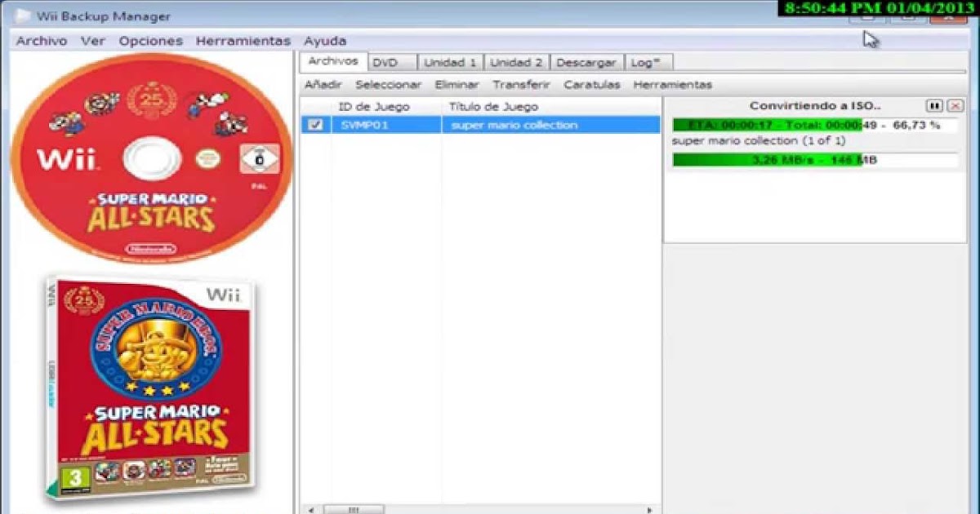This screenshot has height=514, width=980.
Task: Click the 3,26 MB/s transfer progress bar
Action: pos(815,160)
